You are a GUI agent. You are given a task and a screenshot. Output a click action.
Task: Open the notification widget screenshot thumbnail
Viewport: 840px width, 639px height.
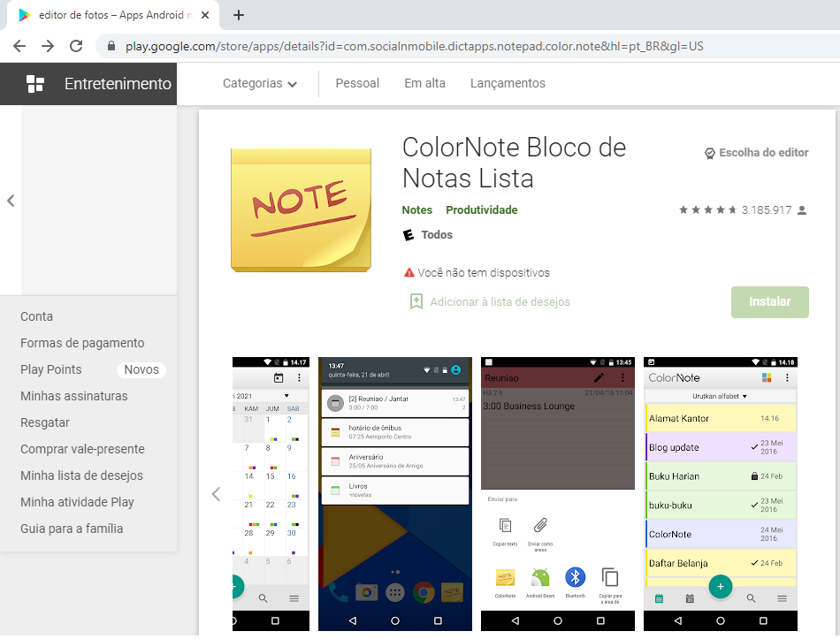(395, 494)
